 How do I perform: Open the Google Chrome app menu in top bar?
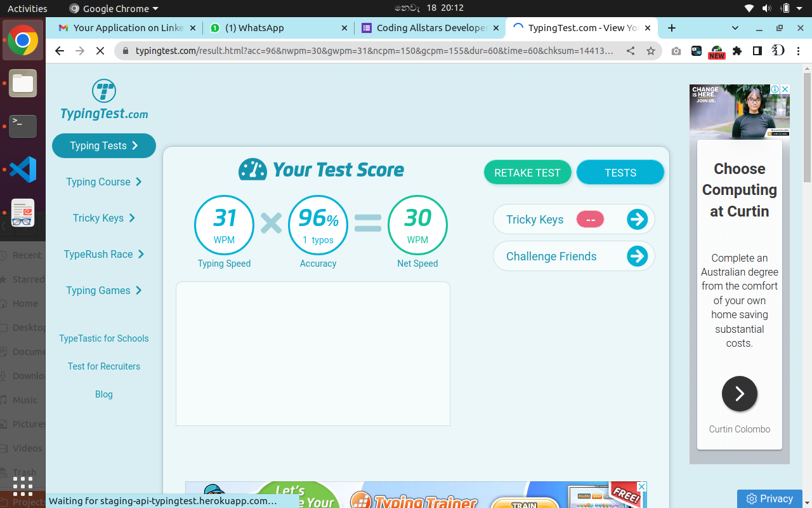click(114, 8)
